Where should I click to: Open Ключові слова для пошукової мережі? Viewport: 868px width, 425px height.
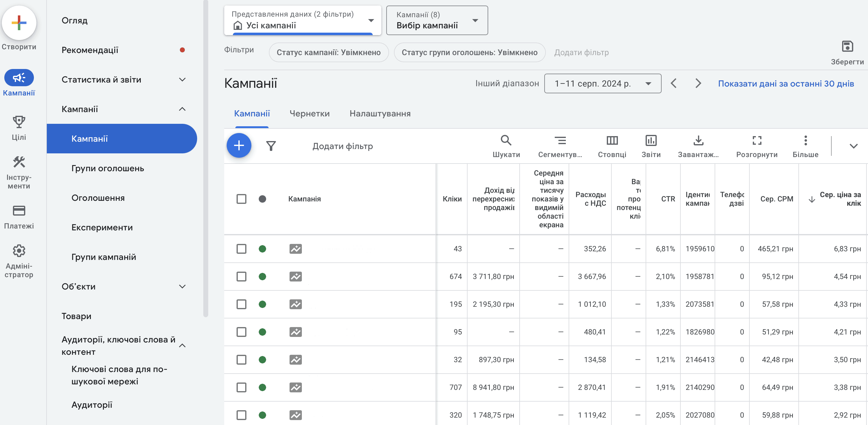[119, 375]
